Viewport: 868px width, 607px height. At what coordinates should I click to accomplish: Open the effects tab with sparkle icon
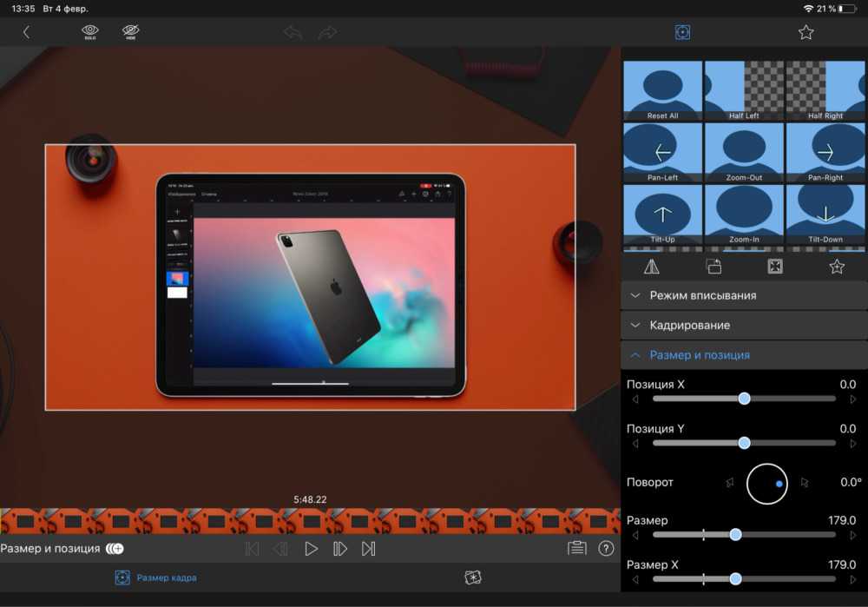[473, 577]
